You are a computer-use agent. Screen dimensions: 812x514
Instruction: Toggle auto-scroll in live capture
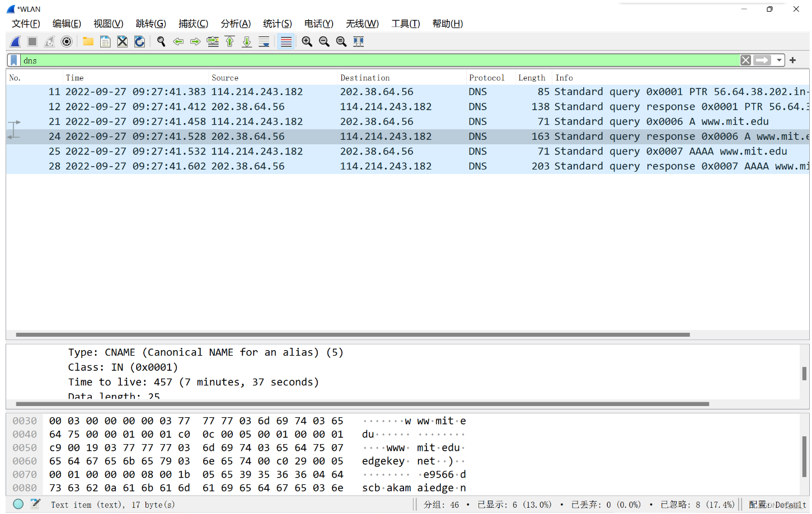264,41
